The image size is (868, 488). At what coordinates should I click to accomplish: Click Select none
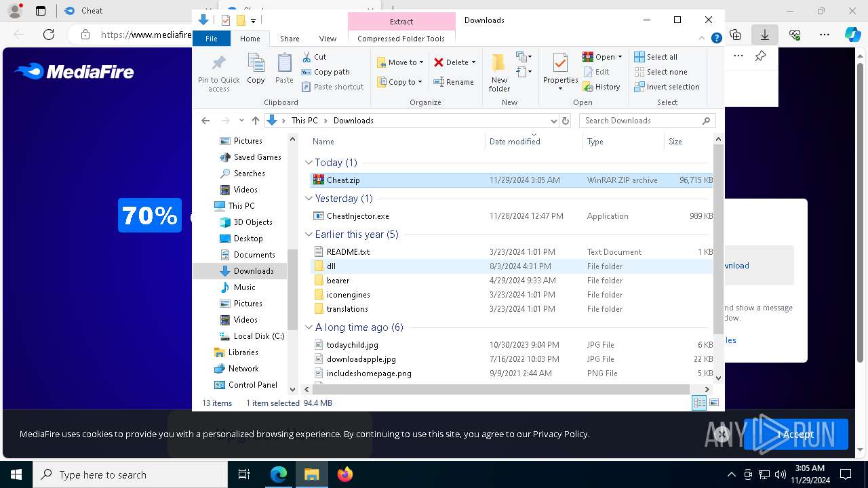click(660, 72)
